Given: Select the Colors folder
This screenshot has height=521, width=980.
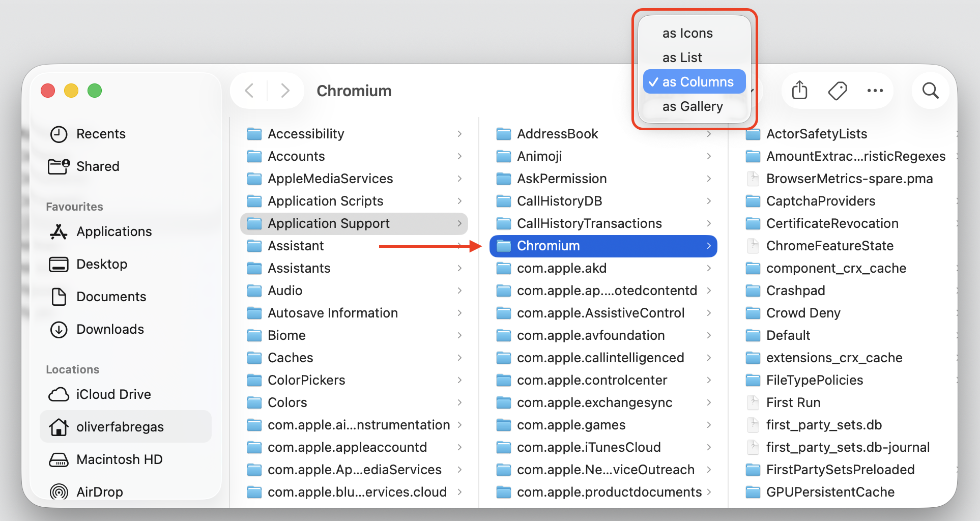Looking at the screenshot, I should [x=354, y=402].
